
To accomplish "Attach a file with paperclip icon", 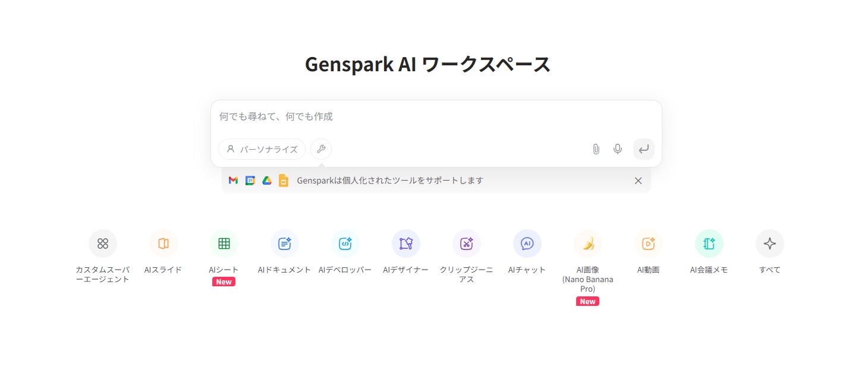I will 596,149.
